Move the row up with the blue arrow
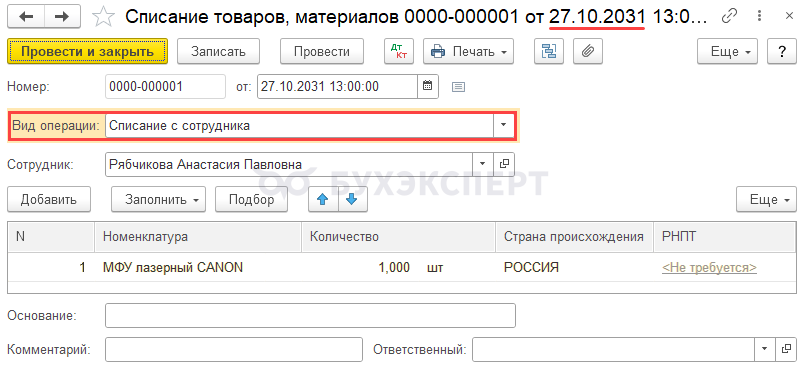 322,199
